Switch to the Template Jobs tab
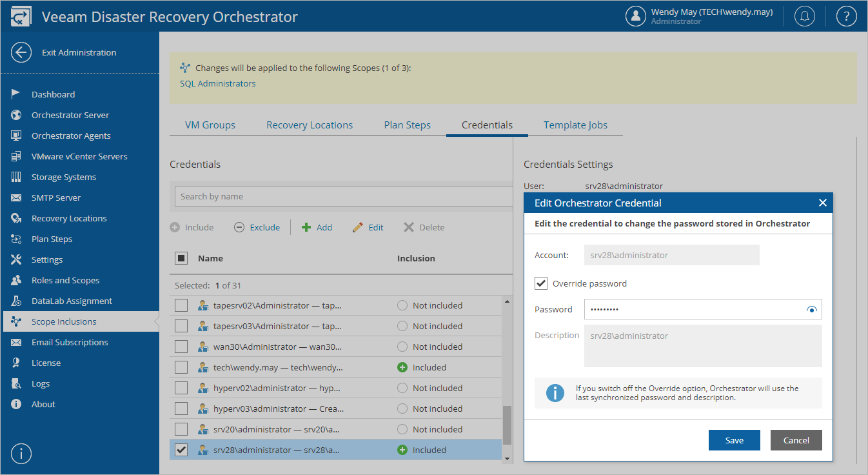Image resolution: width=868 pixels, height=475 pixels. point(575,125)
